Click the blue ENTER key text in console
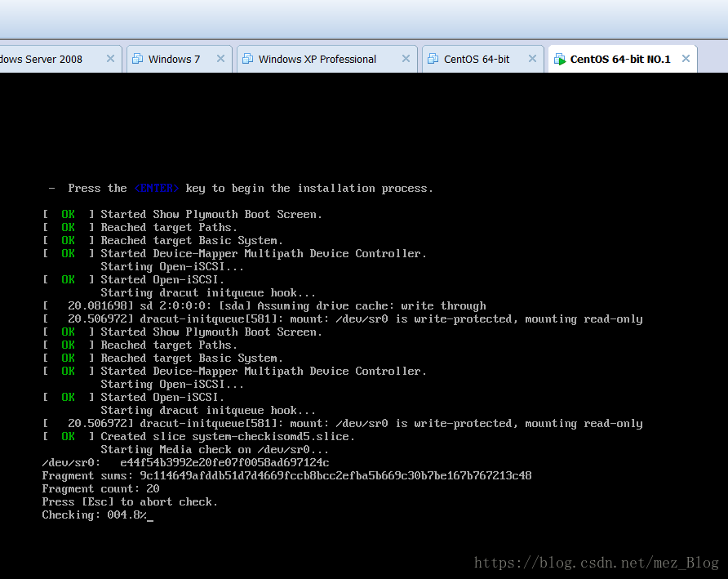The height and width of the screenshot is (579, 728). pyautogui.click(x=158, y=189)
